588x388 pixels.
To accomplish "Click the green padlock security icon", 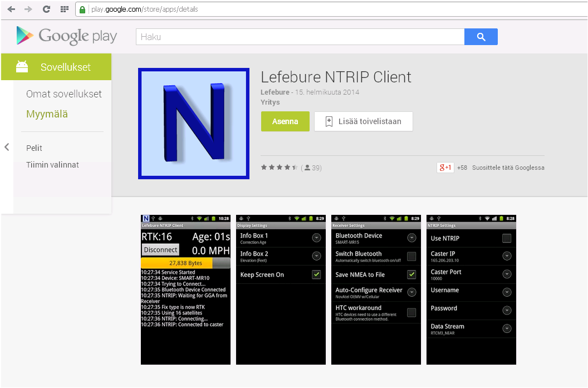I will pos(82,10).
